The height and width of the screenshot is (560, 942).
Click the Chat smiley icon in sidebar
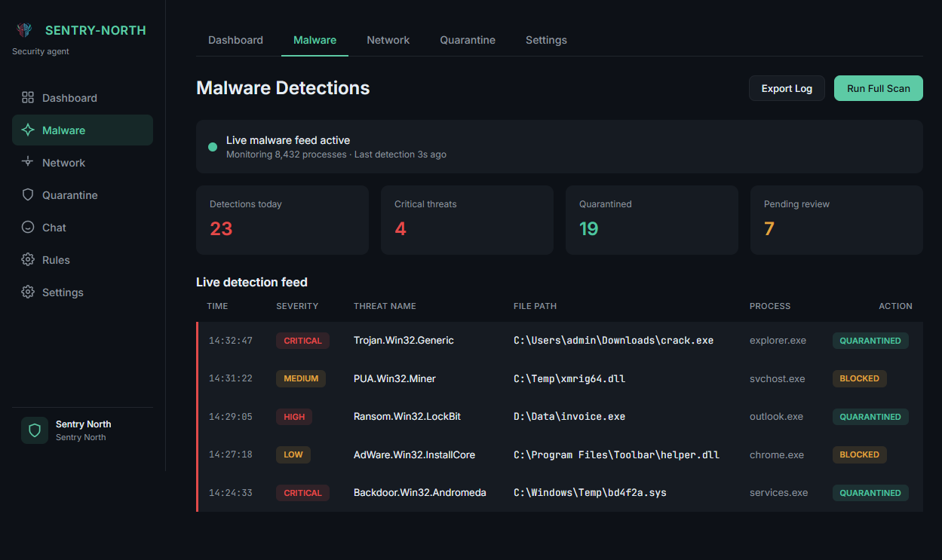[28, 227]
